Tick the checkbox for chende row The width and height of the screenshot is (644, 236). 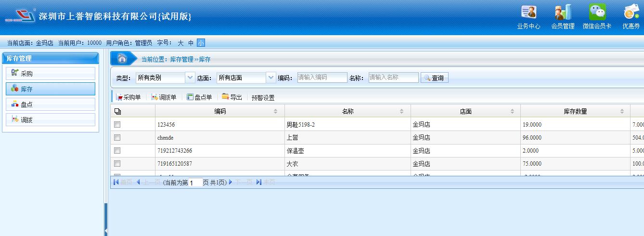117,138
